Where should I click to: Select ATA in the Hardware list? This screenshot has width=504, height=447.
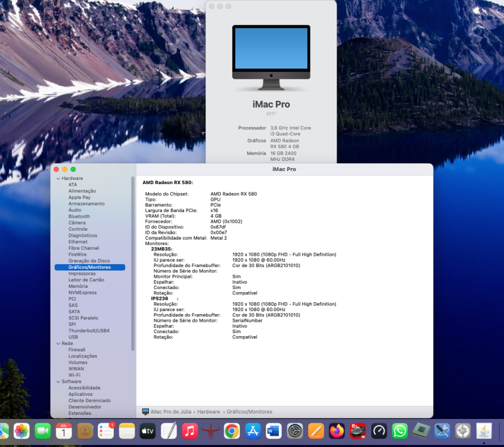click(x=73, y=185)
